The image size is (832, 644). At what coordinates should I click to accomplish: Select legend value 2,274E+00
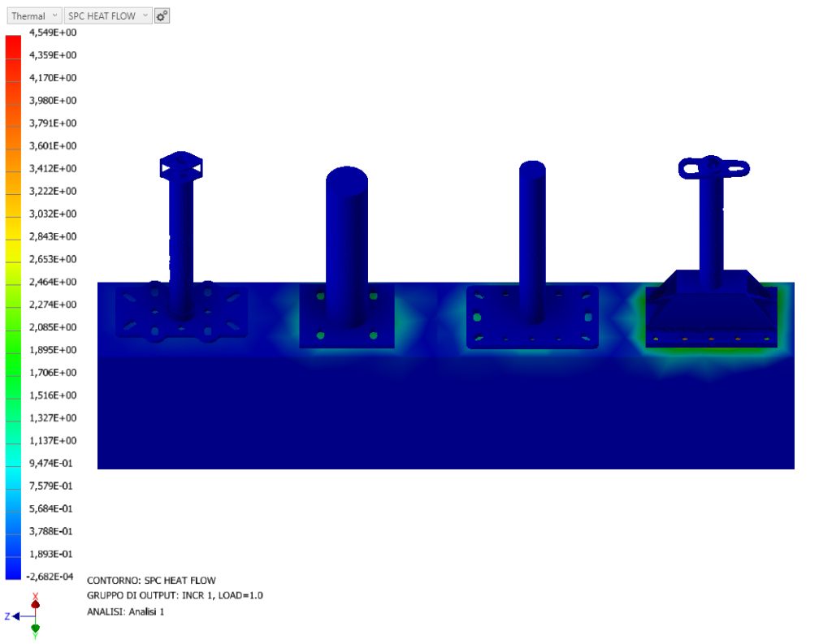(x=53, y=305)
